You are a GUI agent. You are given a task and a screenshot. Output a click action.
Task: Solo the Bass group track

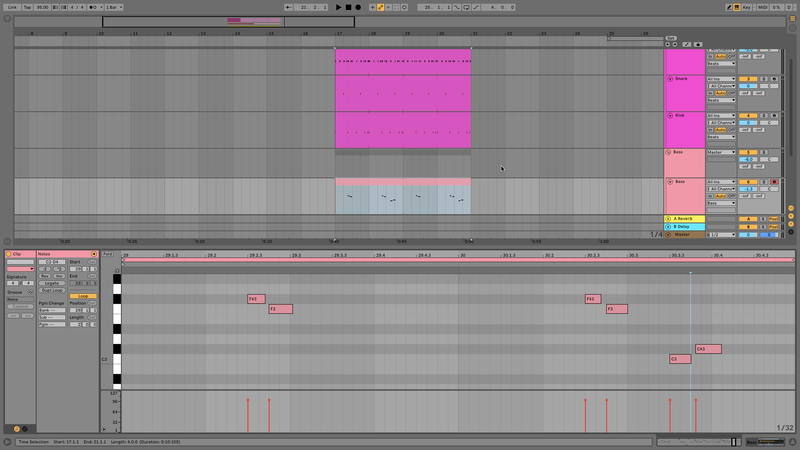click(764, 152)
